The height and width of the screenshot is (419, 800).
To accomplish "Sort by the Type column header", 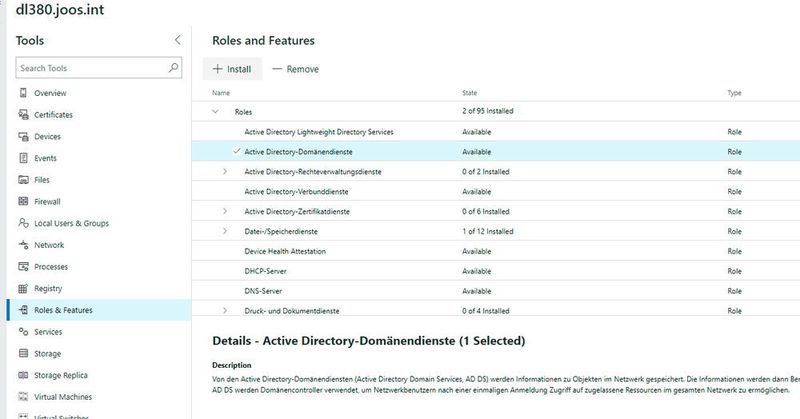I will click(x=734, y=93).
